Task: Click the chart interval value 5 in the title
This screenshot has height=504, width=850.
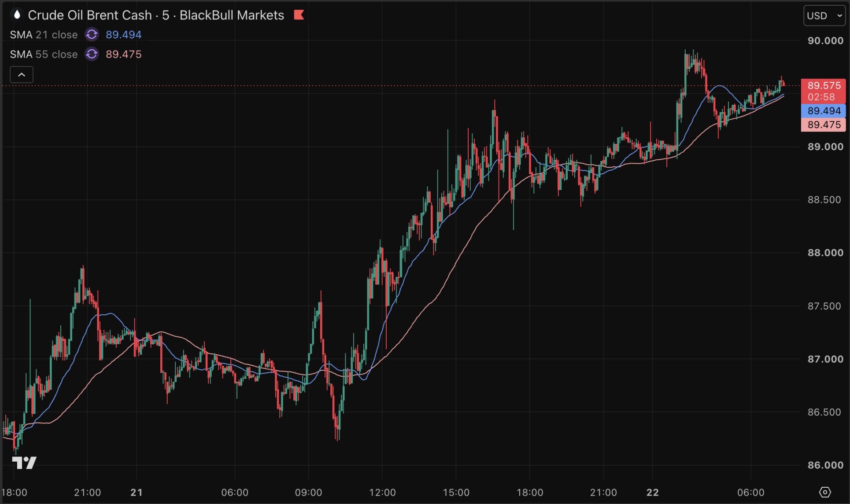Action: [x=166, y=15]
